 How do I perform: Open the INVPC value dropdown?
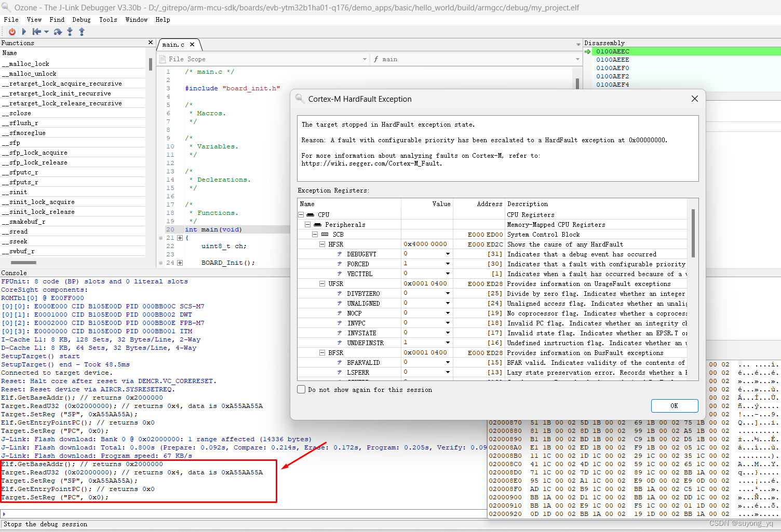pos(448,323)
